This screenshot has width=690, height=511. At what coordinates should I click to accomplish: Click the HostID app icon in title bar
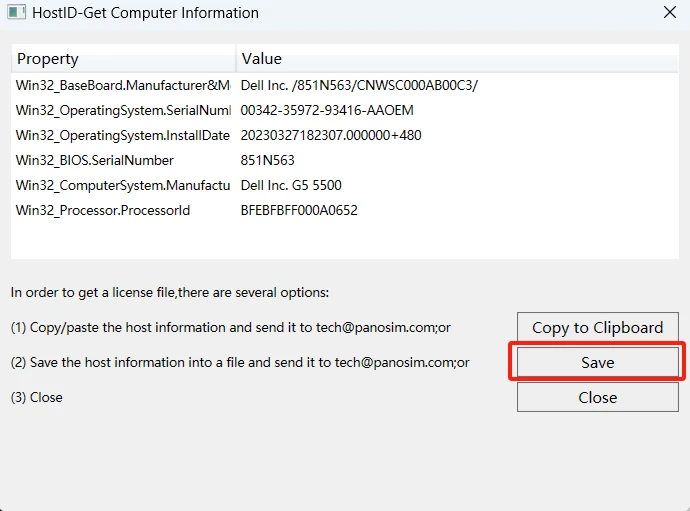[x=17, y=13]
